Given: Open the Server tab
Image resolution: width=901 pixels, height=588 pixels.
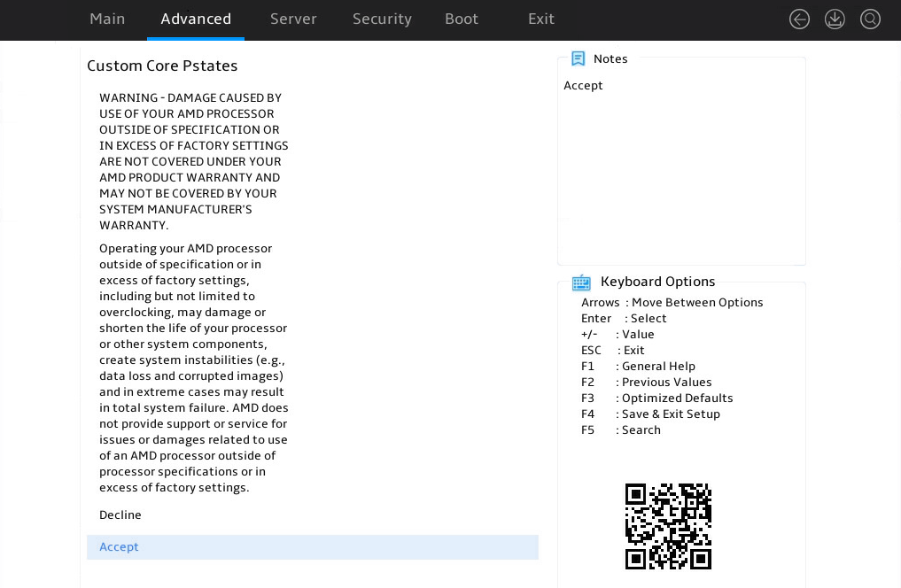Looking at the screenshot, I should [x=293, y=19].
